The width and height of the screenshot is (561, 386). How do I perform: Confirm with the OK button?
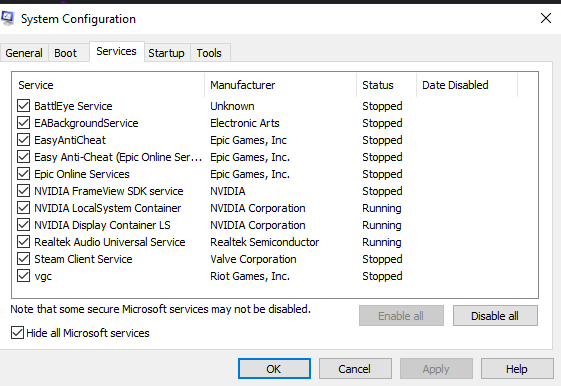coord(274,368)
